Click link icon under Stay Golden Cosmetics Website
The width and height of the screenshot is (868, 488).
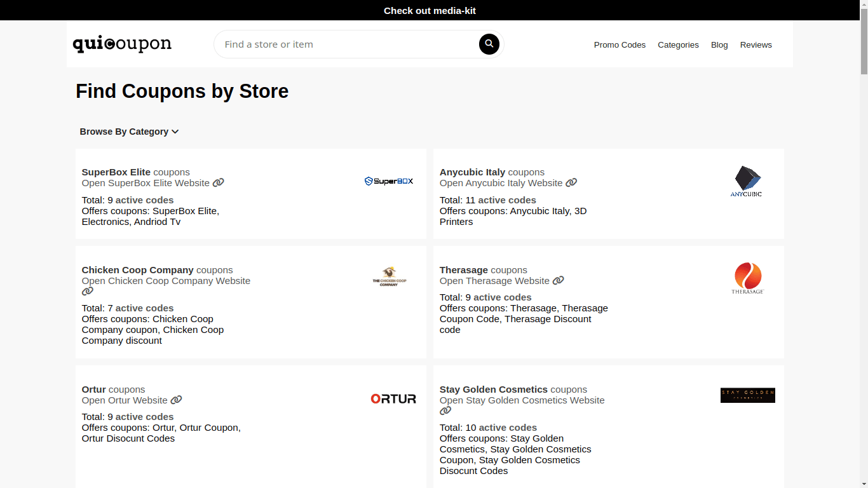(x=445, y=411)
